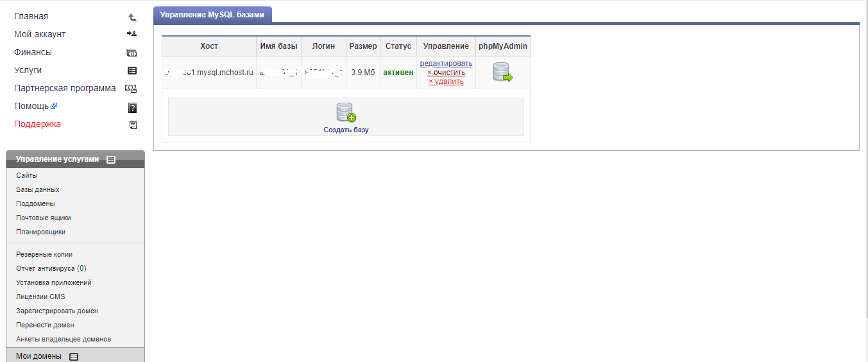Open Базы данных in sidebar
Viewport: 868px width, 362px height.
pyautogui.click(x=38, y=189)
